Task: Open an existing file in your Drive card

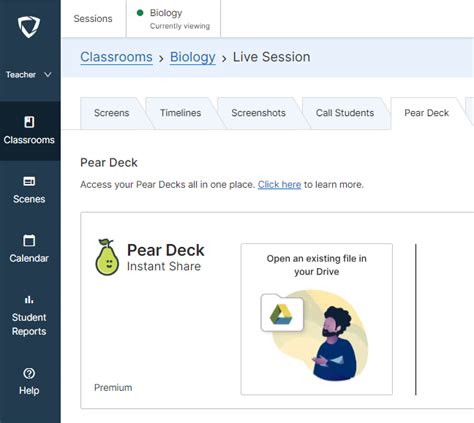Action: (x=317, y=319)
